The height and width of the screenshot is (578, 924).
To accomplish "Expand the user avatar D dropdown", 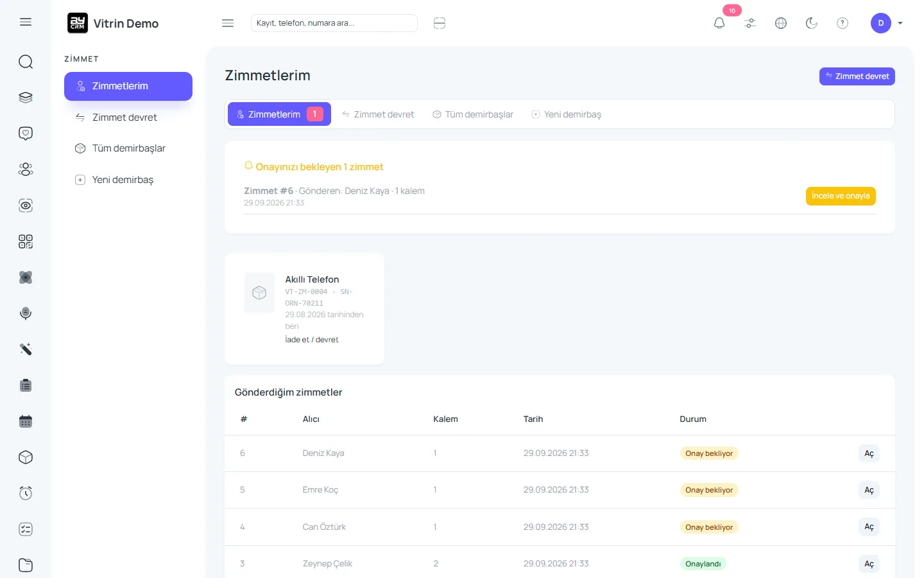I will (x=887, y=23).
